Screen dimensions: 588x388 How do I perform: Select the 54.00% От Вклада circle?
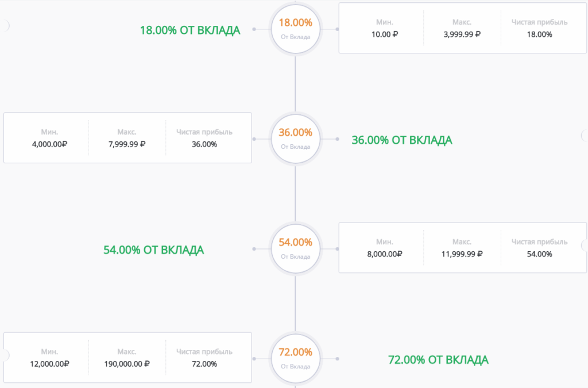point(296,249)
